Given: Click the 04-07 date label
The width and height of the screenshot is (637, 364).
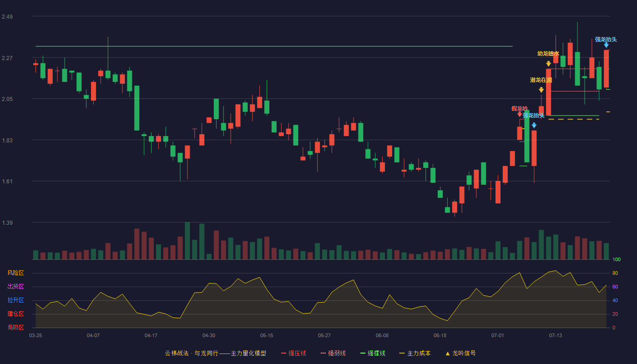Looking at the screenshot, I should (93, 335).
